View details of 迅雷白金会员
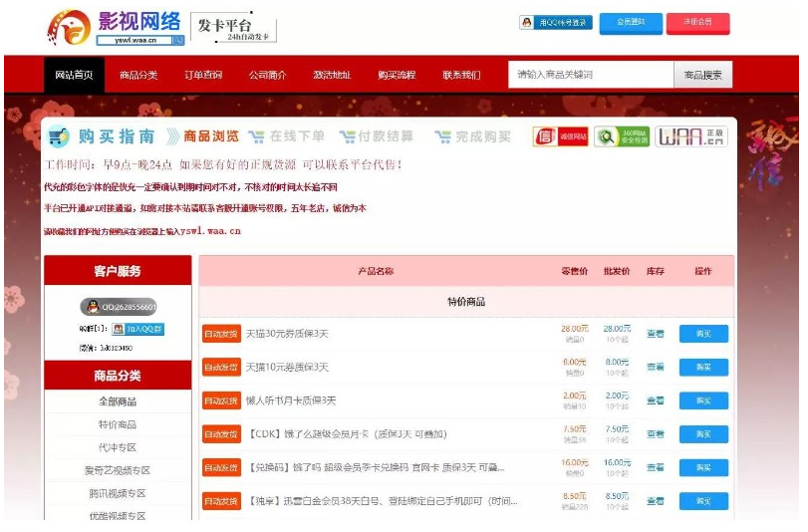Image resolution: width=808 pixels, height=532 pixels. [655, 501]
